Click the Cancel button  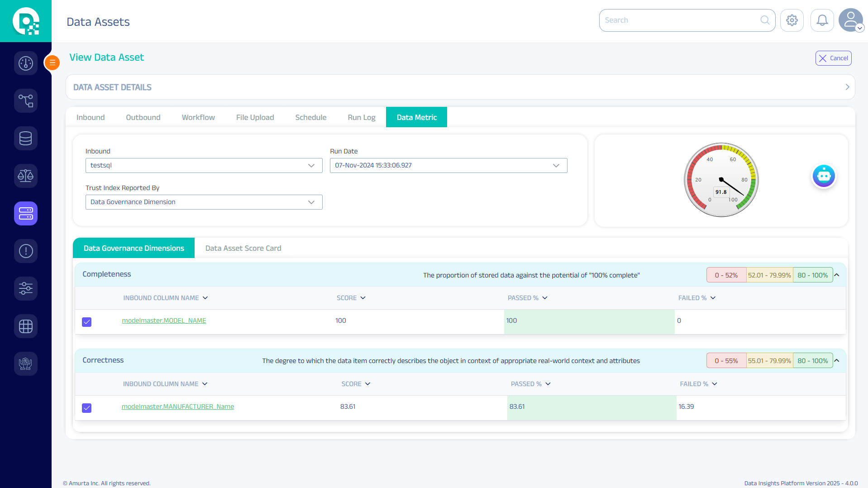click(x=833, y=58)
